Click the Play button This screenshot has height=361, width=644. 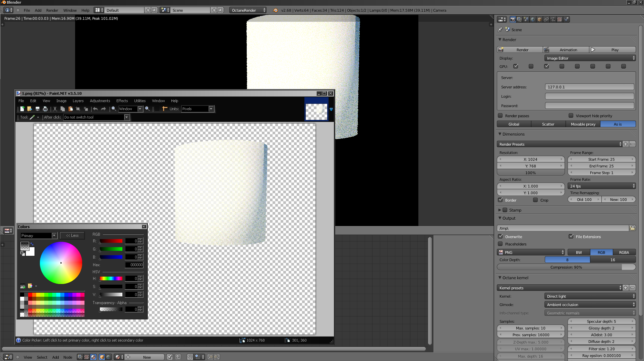[x=612, y=50]
